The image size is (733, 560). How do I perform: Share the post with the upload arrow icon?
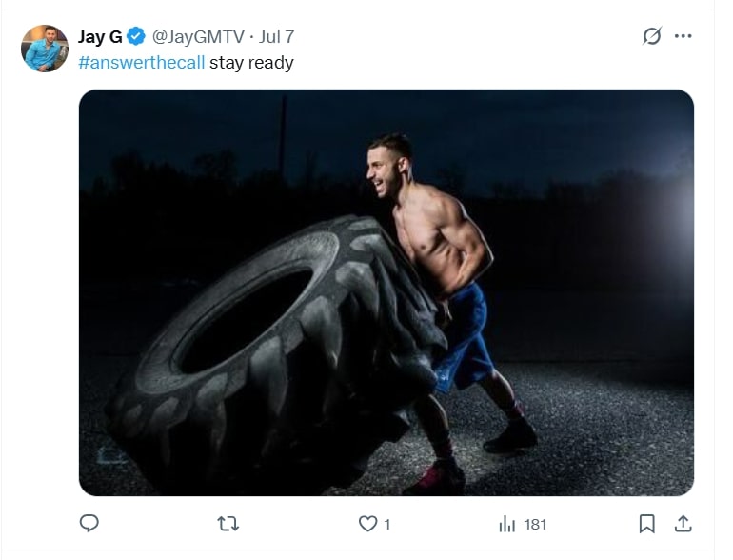(x=683, y=524)
